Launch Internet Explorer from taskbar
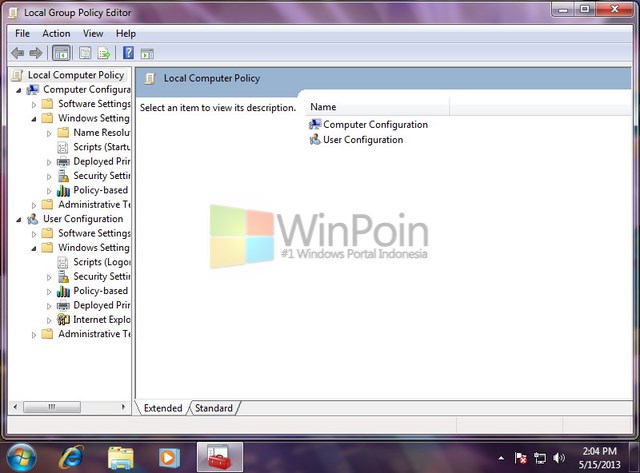640x473 pixels. pos(72,457)
